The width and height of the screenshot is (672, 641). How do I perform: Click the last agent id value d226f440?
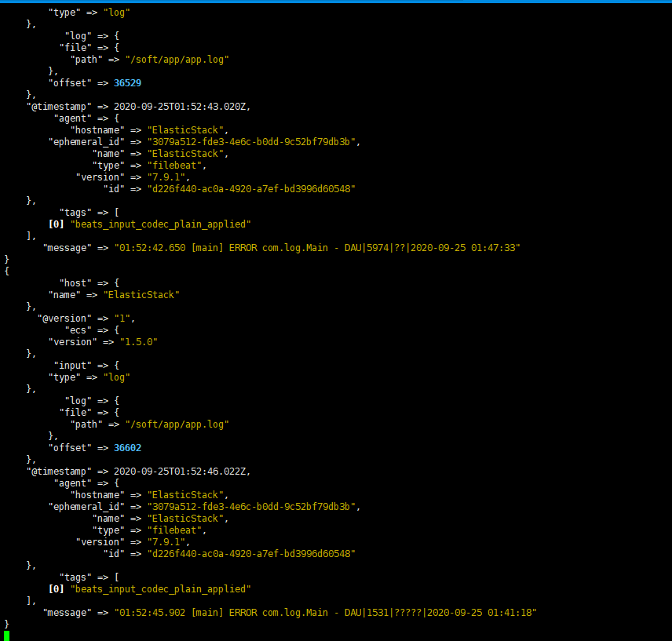point(251,553)
